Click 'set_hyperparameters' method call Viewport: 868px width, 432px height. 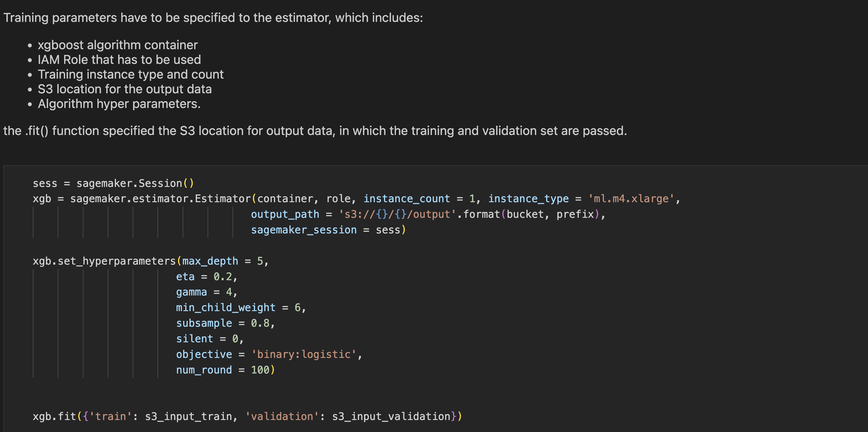pos(117,261)
